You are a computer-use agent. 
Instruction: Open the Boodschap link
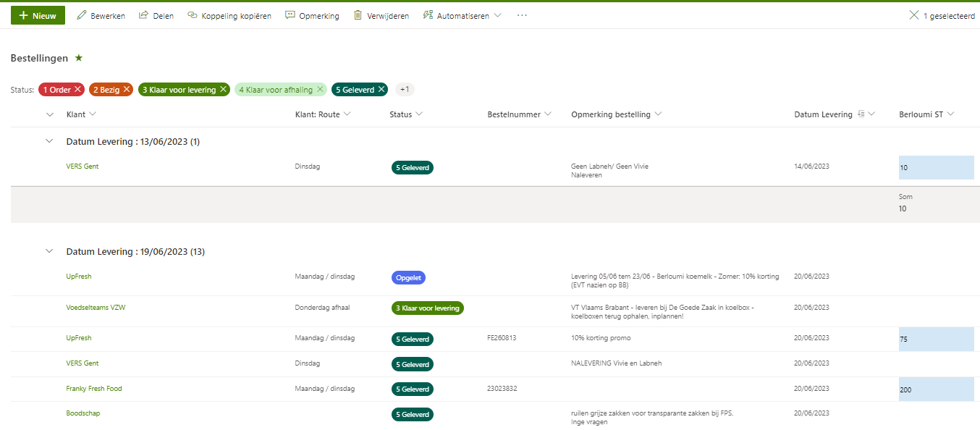(83, 413)
